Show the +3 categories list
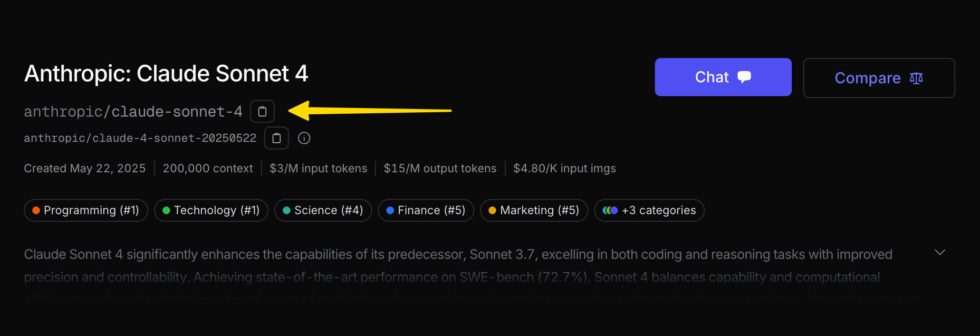 649,210
